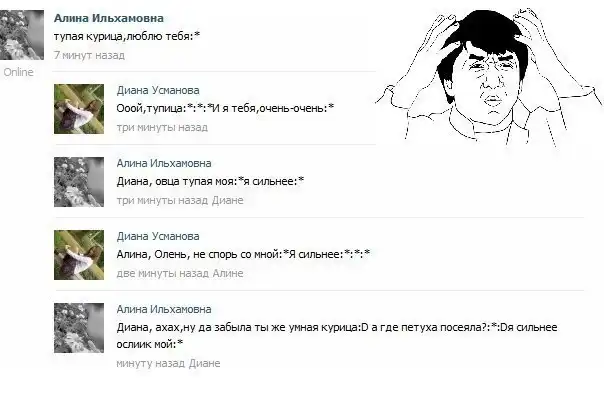Click Алина's avatar above the Online label
The width and height of the screenshot is (604, 410).
point(22,35)
